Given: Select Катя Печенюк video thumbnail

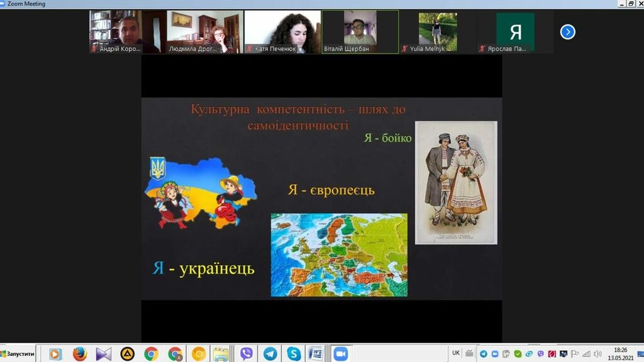Looking at the screenshot, I should point(282,31).
